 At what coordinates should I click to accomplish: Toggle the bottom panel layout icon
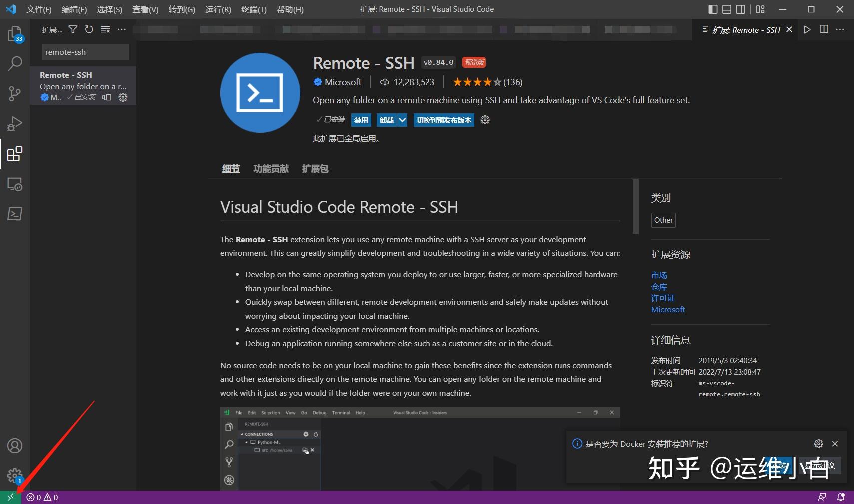click(727, 9)
